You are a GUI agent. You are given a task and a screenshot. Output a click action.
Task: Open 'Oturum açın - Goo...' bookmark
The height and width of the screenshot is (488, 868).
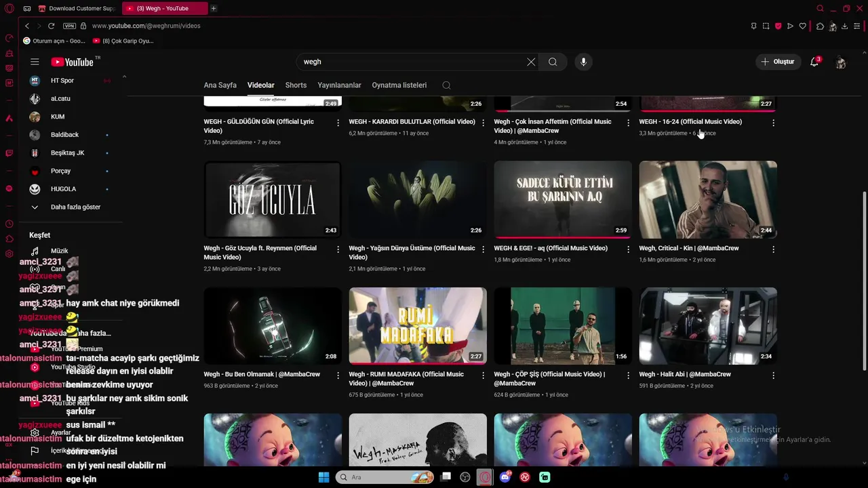pyautogui.click(x=54, y=41)
